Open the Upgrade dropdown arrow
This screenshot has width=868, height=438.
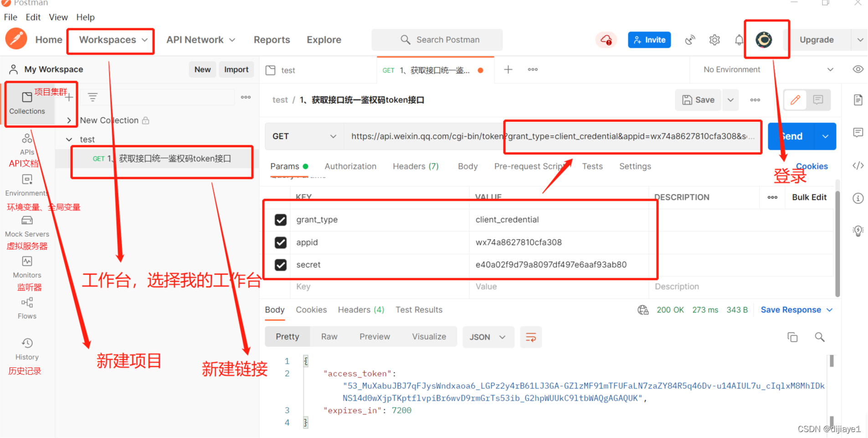coord(860,40)
